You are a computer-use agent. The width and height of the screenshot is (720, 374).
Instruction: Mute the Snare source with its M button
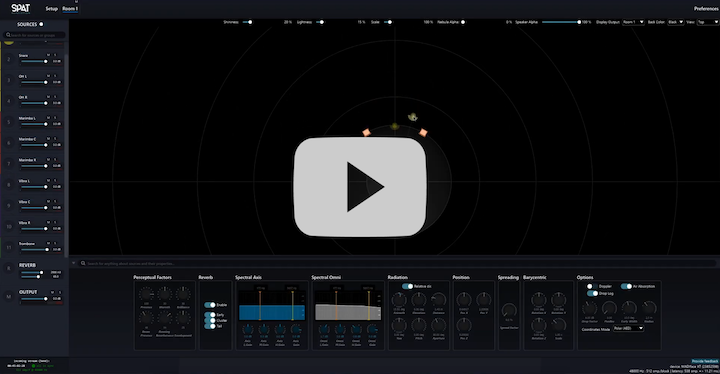point(48,55)
